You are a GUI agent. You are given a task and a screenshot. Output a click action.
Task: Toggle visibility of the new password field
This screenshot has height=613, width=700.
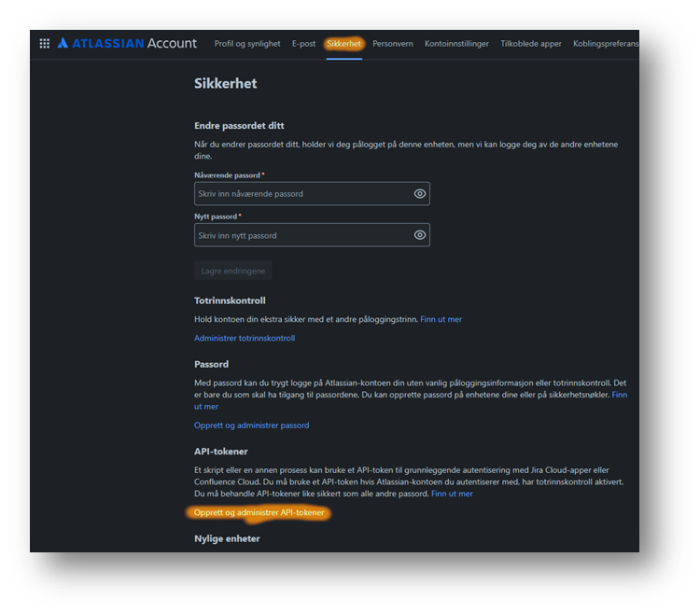[420, 235]
